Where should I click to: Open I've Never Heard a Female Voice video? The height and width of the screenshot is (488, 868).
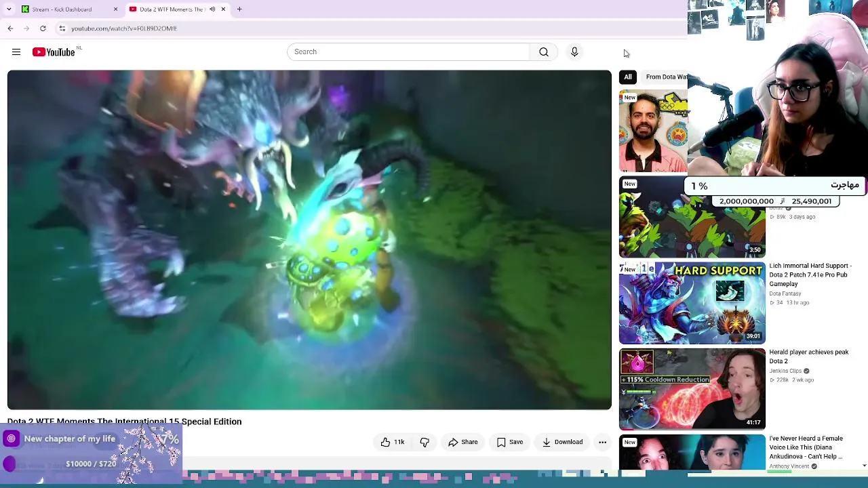[806, 447]
